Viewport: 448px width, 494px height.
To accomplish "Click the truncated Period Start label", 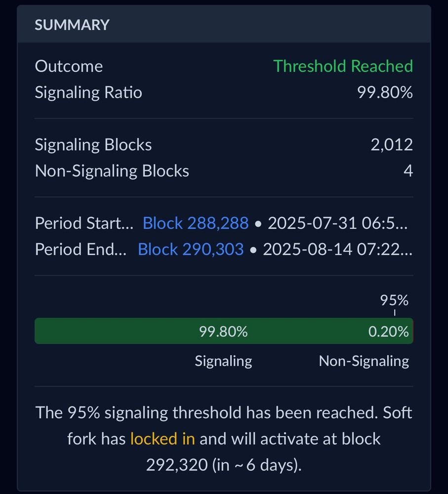I will [x=84, y=223].
